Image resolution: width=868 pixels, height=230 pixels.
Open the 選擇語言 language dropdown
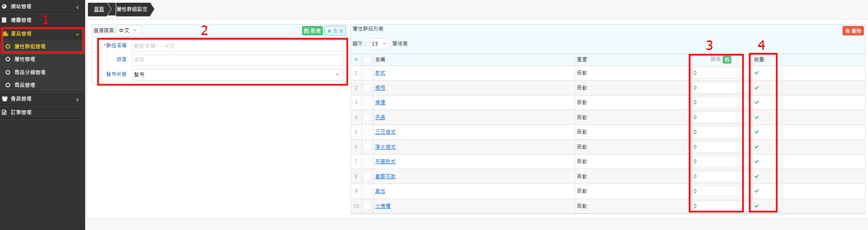[128, 30]
